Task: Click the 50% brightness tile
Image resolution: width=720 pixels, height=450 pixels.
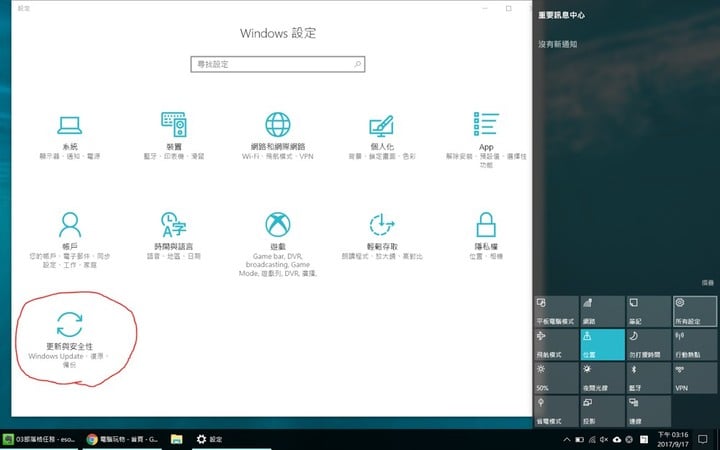Action: pyautogui.click(x=556, y=378)
